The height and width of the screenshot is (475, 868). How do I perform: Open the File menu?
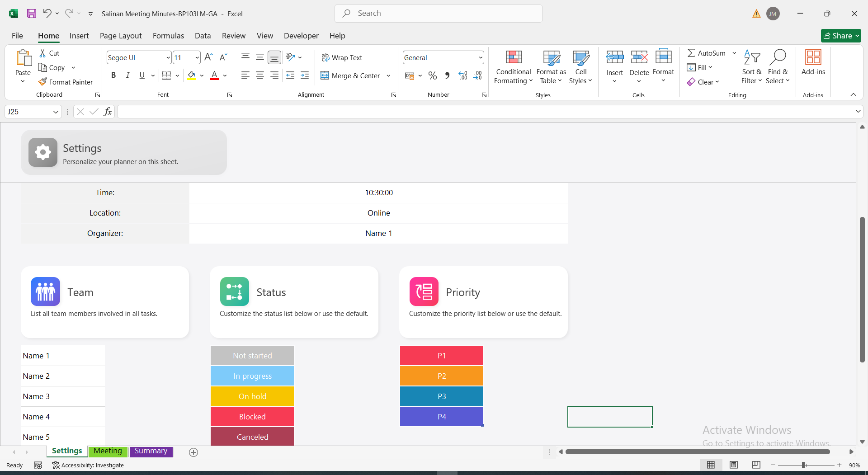(x=17, y=36)
